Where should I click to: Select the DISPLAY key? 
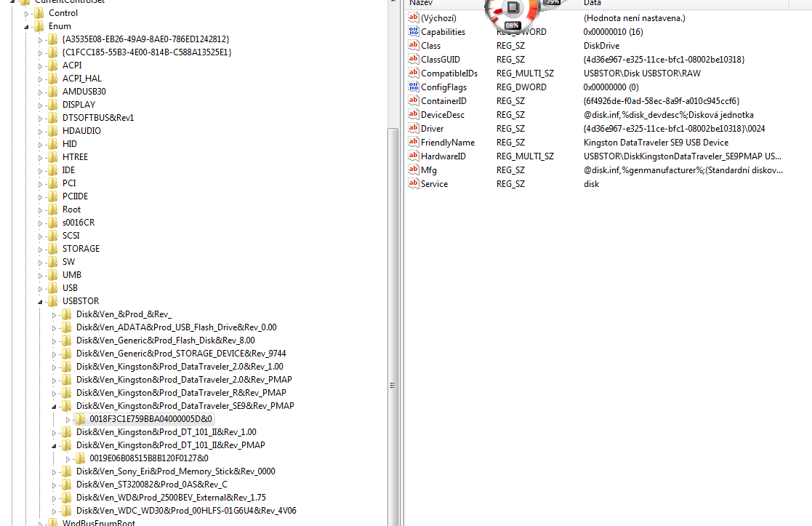click(79, 105)
